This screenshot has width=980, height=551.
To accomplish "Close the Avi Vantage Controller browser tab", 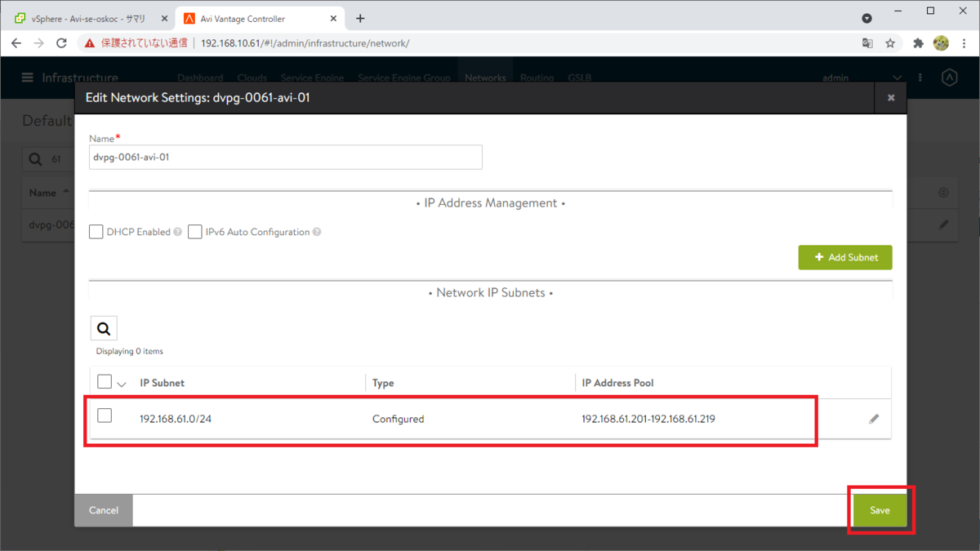I will 333,18.
